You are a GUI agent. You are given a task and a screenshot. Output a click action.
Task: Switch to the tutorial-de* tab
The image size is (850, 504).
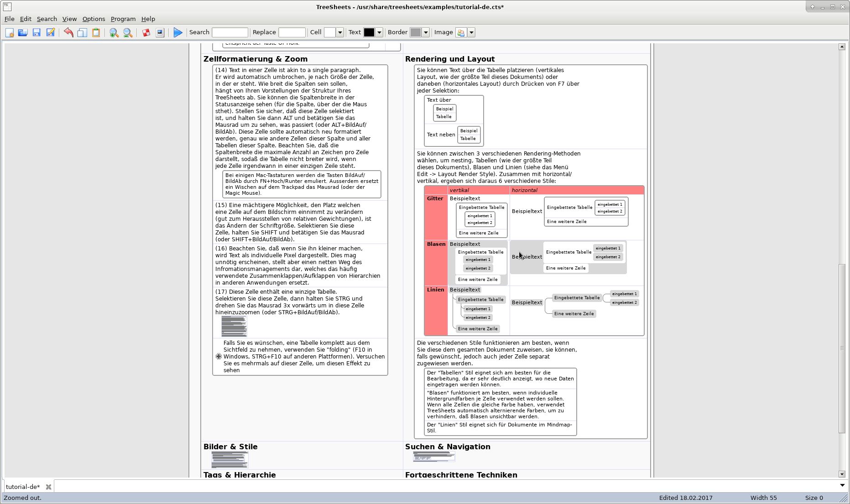pyautogui.click(x=23, y=487)
